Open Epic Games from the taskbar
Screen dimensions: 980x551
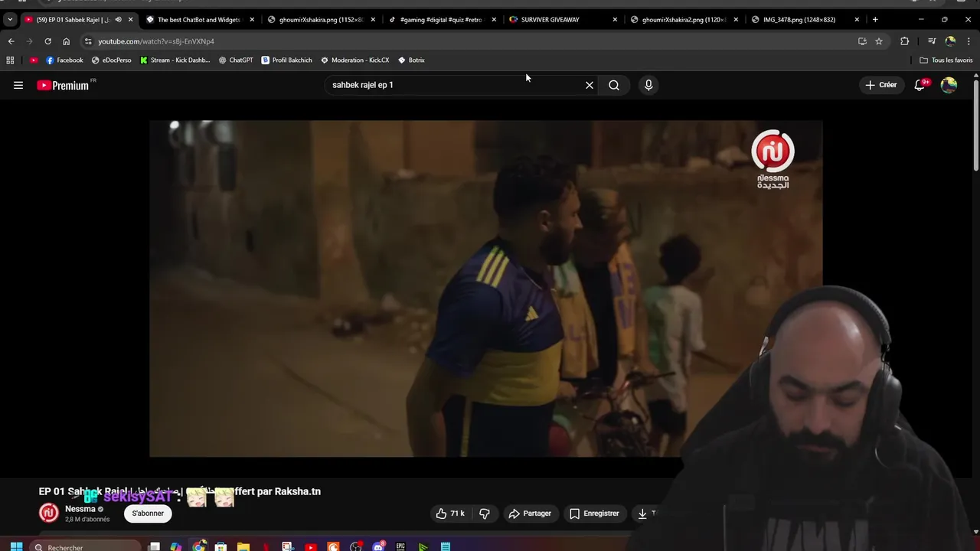pyautogui.click(x=400, y=546)
